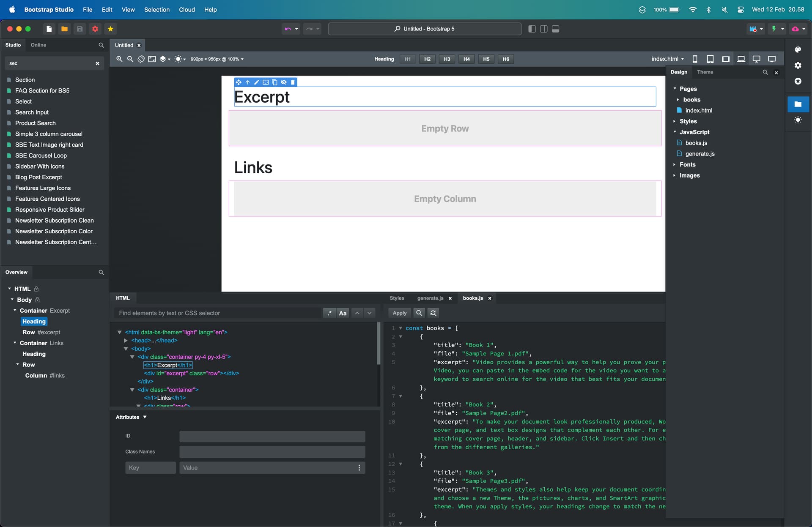Toggle case-sensitive Aa search option
This screenshot has height=527, width=812.
coord(343,313)
